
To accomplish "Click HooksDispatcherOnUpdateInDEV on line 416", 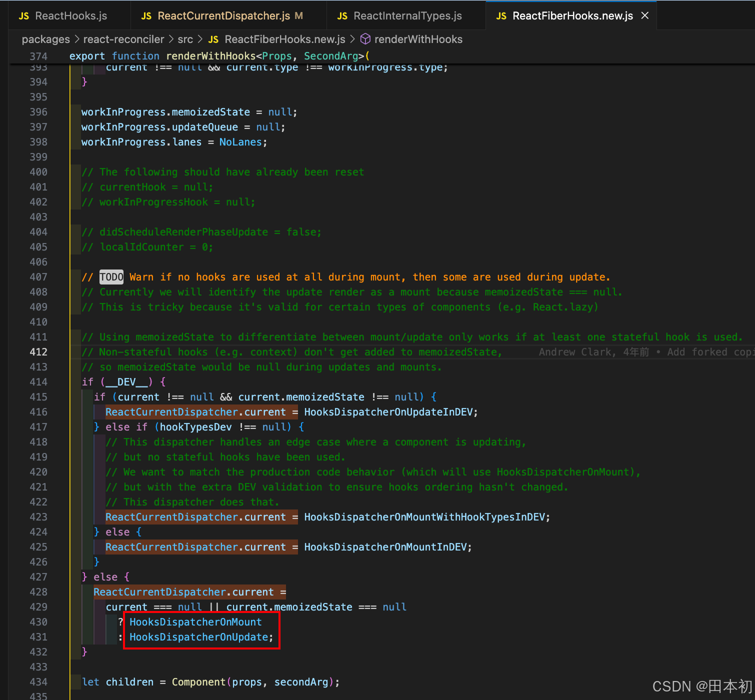I will (388, 412).
